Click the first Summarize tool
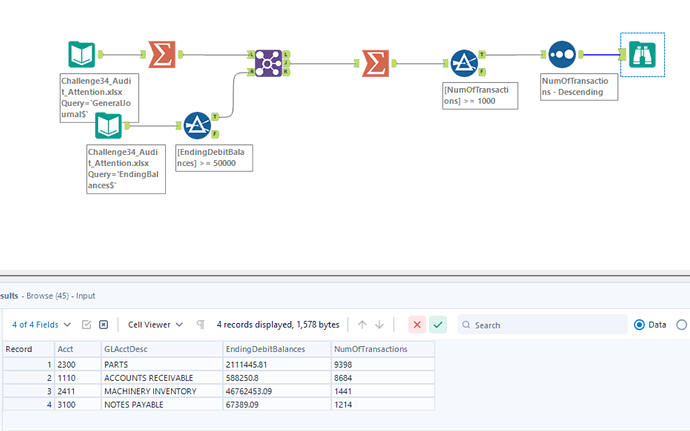690x431 pixels. pos(162,56)
